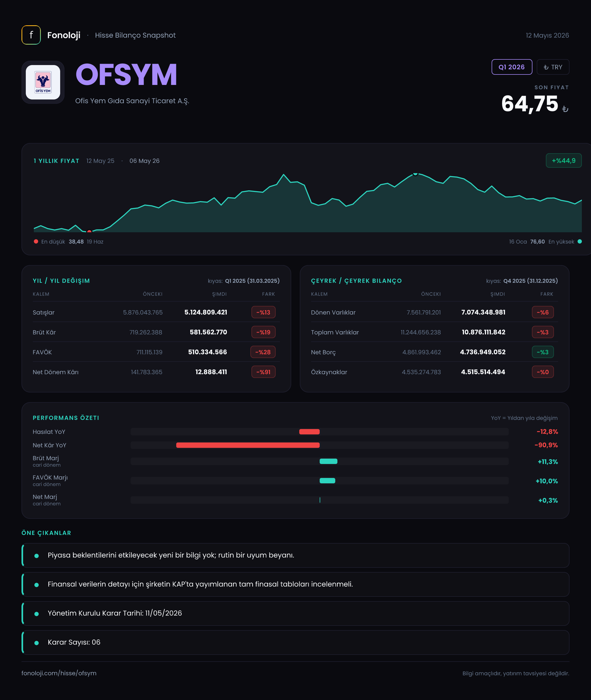Click the red lowest-price marker on chart
This screenshot has width=591, height=700.
point(89,231)
